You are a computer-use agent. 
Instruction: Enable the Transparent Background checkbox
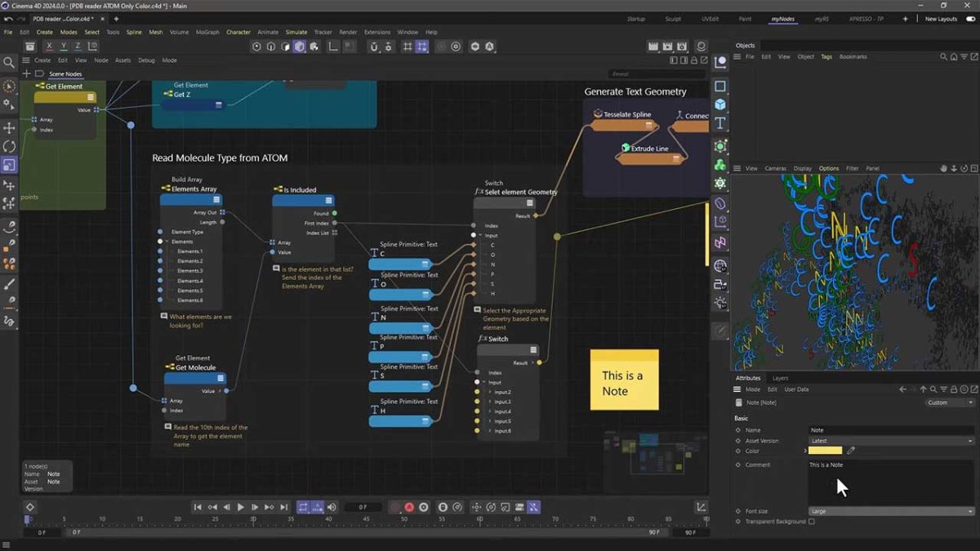pyautogui.click(x=811, y=522)
